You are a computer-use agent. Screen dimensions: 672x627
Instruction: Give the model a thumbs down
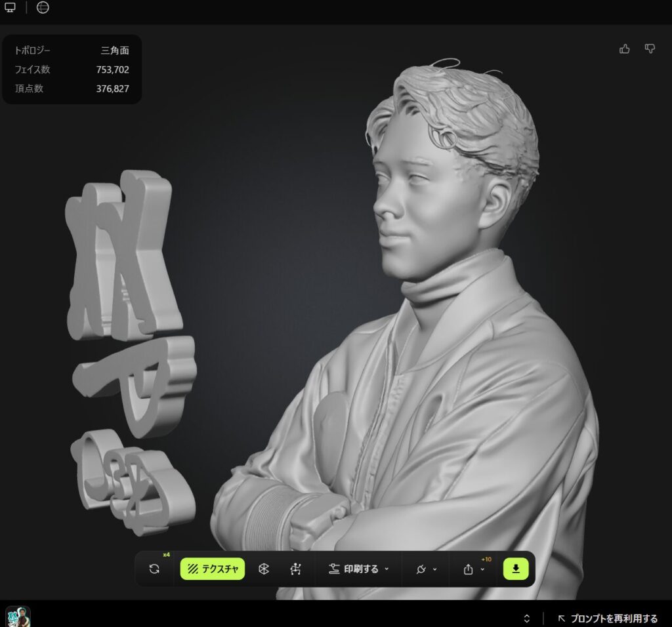coord(650,49)
